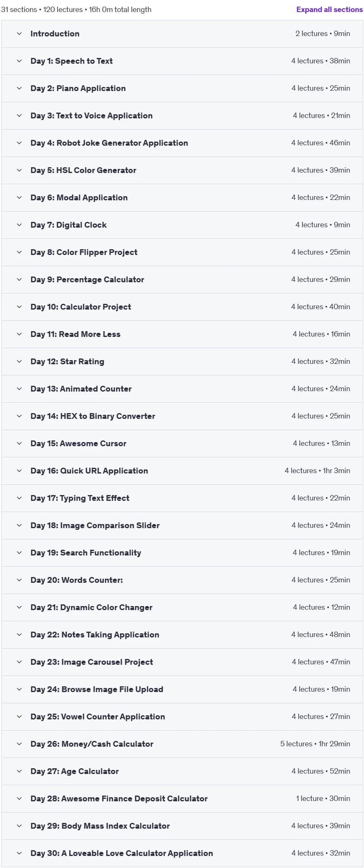Expand Day 23: Image Carousel Project chevron
Image resolution: width=364 pixels, height=868 pixels.
click(x=19, y=662)
